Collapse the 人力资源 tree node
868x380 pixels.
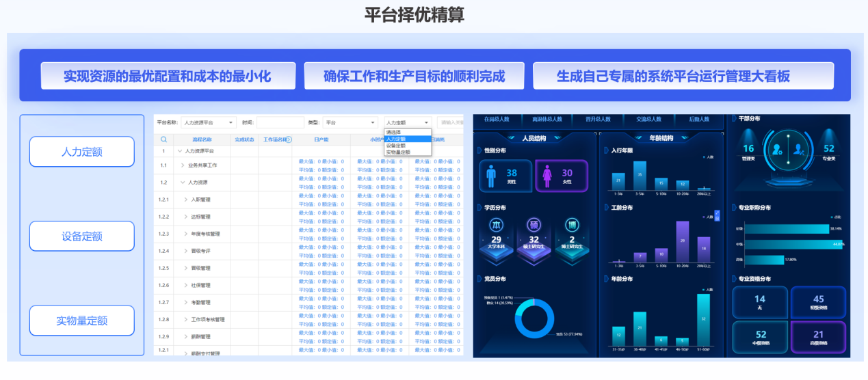[183, 182]
